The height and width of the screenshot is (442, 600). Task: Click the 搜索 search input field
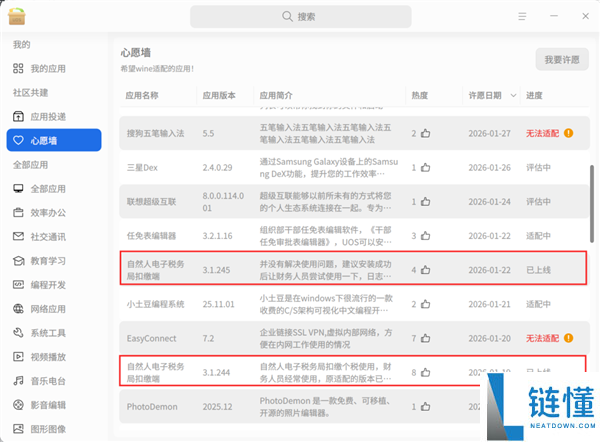[301, 16]
